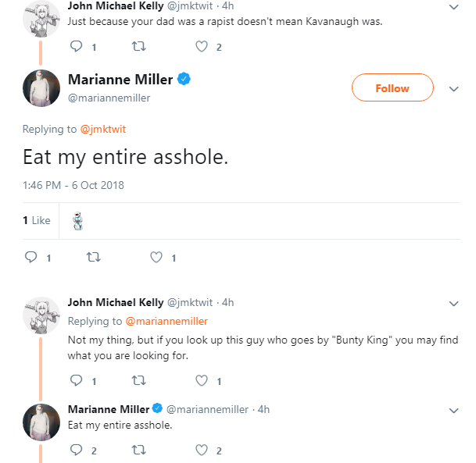Reply to the main Marianne Miller tweet
The image size is (476, 463).
30,257
